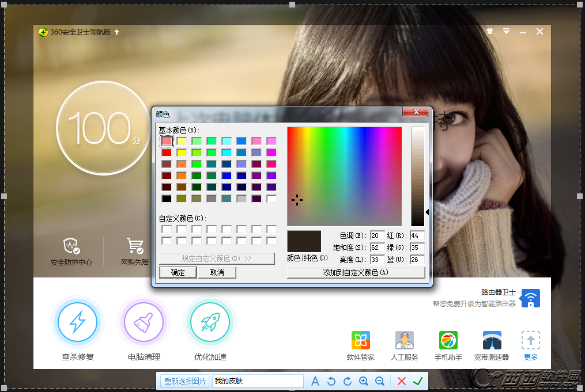Confirm skin with green checkmark
This screenshot has width=585, height=392.
(x=418, y=381)
